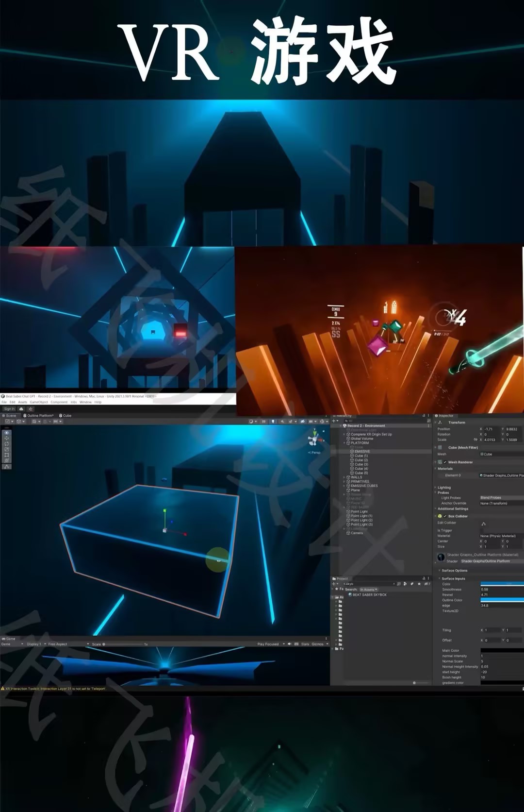
Task: Open the Assets menu
Action: [23, 402]
